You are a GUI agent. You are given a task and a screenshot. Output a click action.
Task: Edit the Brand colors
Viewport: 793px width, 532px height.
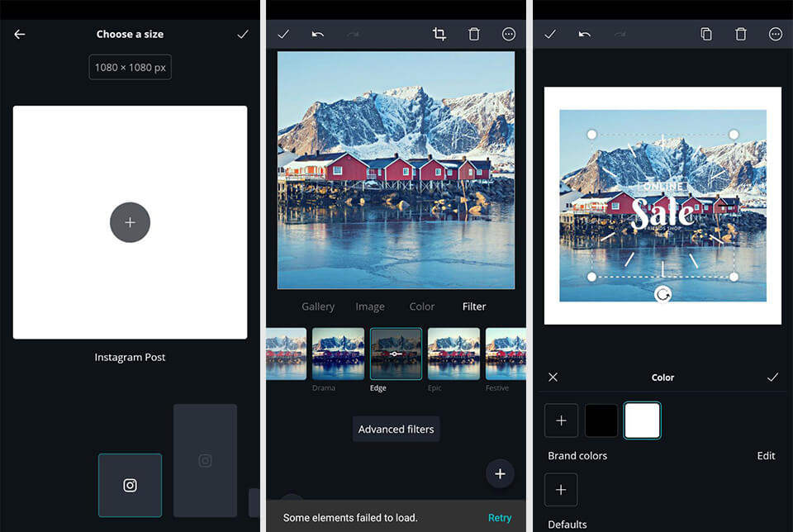click(x=766, y=456)
